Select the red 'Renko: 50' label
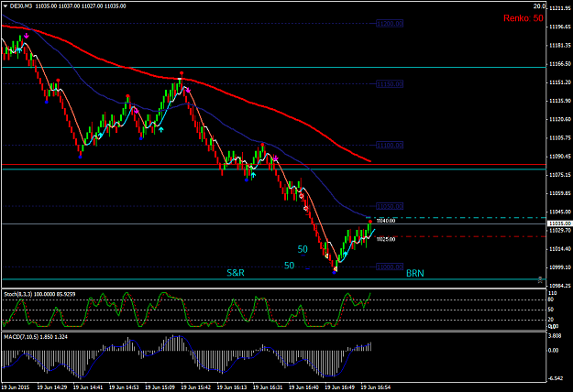The width and height of the screenshot is (573, 392). (523, 18)
